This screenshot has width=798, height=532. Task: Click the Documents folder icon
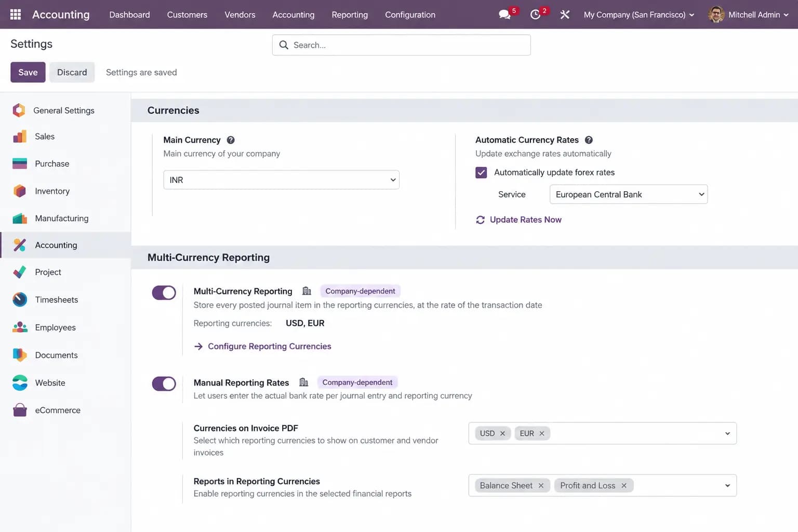19,355
